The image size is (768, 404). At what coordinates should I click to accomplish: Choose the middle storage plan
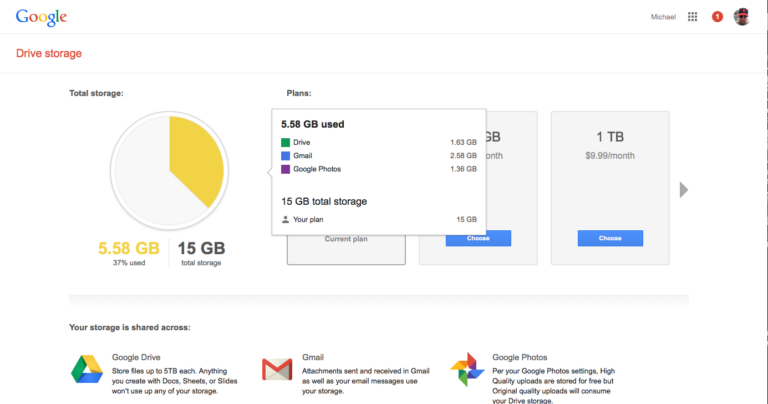pos(478,238)
